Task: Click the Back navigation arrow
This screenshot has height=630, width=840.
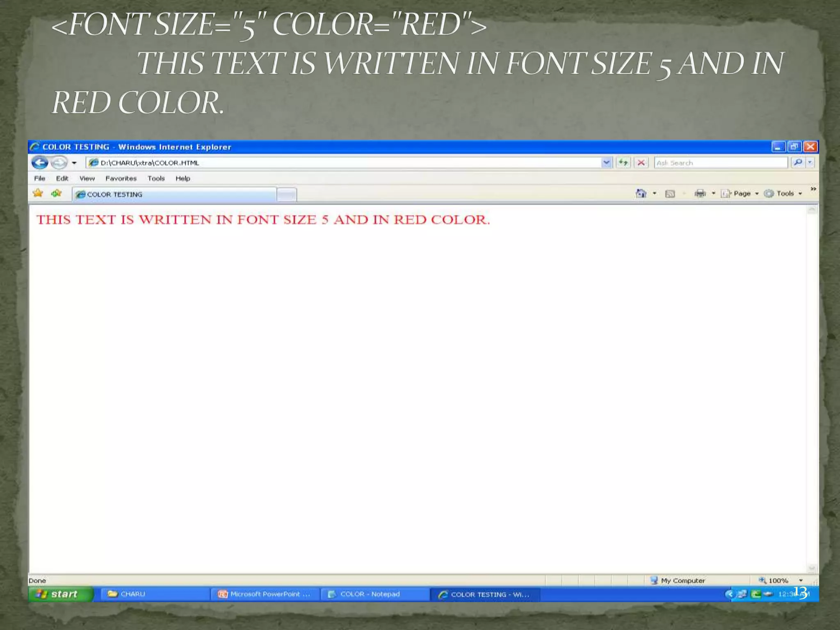Action: pos(40,163)
